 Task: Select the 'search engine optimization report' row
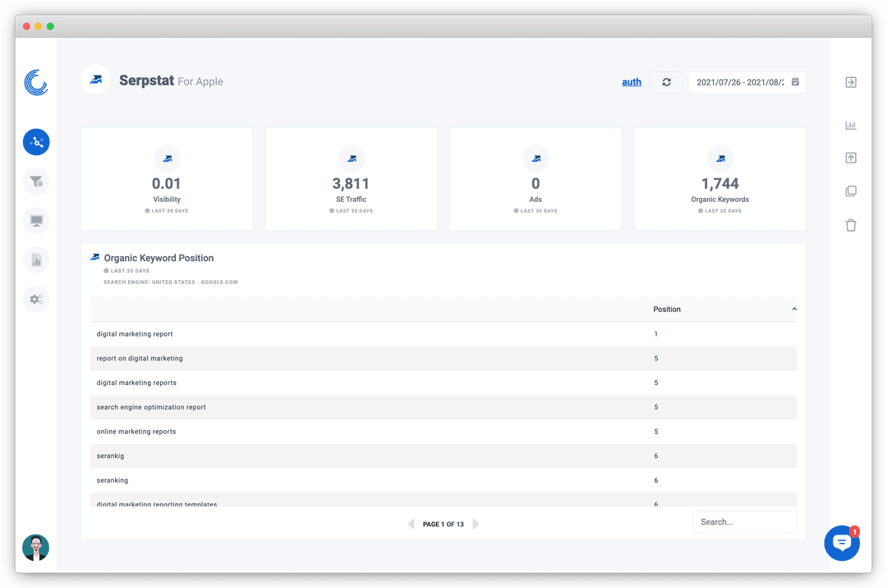coord(443,407)
